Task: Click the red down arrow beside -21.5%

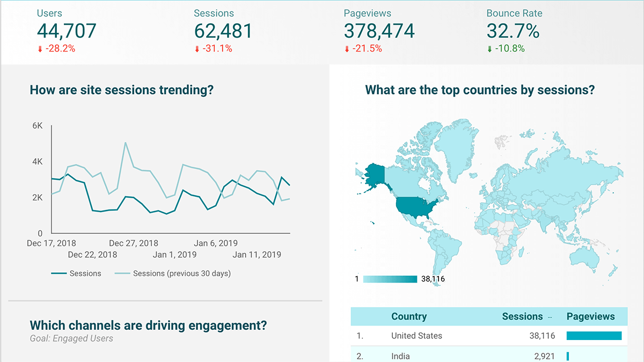Action: click(x=347, y=49)
